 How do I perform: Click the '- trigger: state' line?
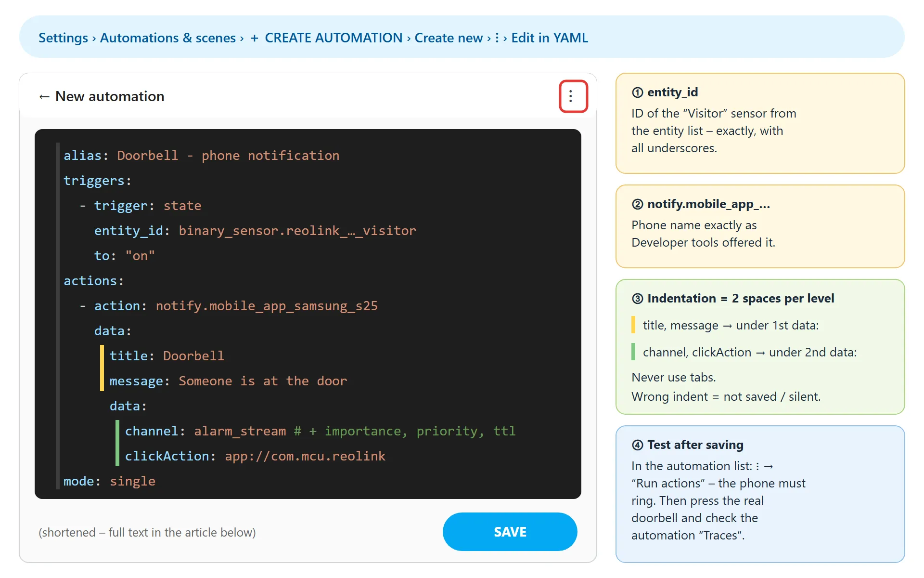click(141, 206)
